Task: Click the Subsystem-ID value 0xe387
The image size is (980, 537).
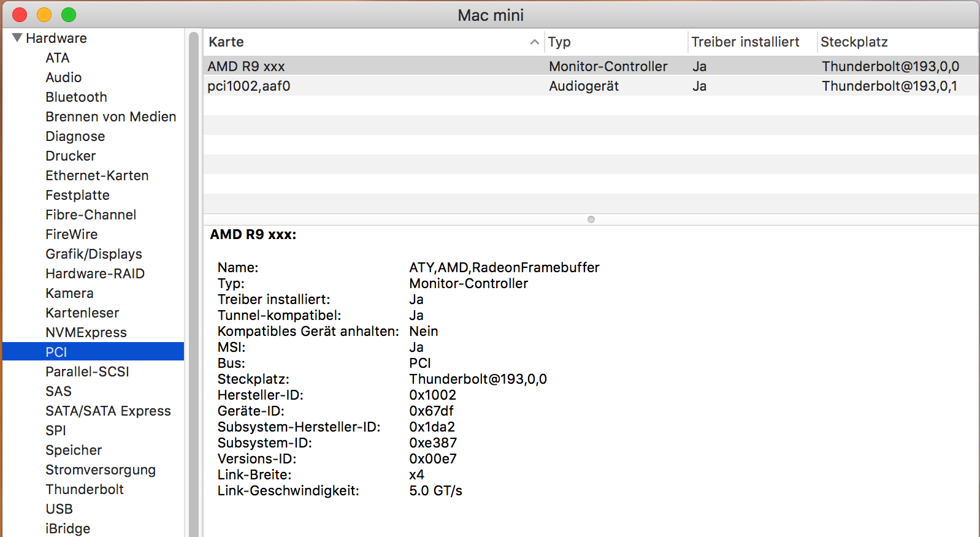Action: point(433,443)
